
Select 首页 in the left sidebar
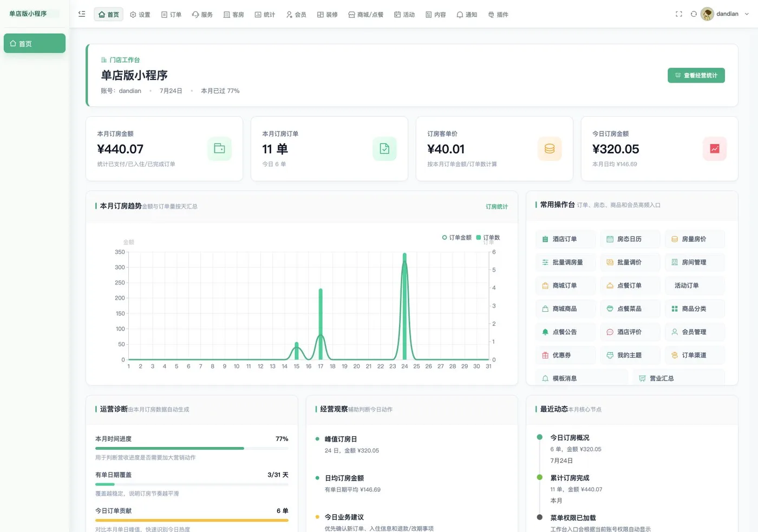(35, 43)
